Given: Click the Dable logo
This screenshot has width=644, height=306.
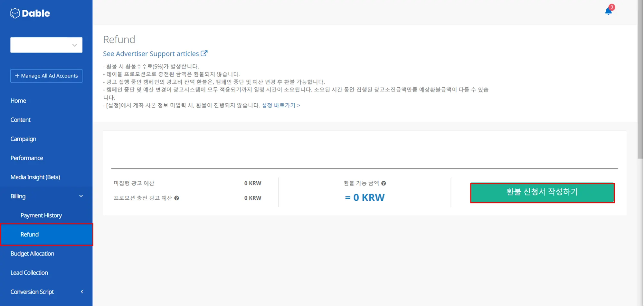Looking at the screenshot, I should coord(30,13).
